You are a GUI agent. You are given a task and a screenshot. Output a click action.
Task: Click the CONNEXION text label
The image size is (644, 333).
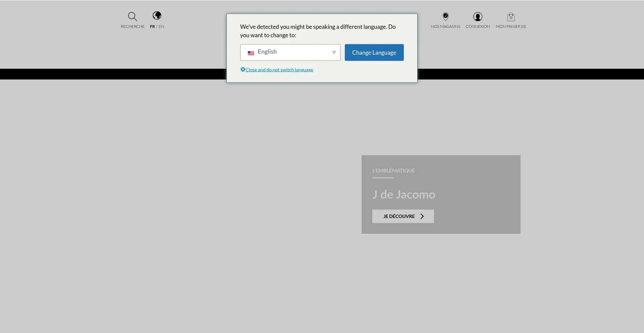click(478, 26)
